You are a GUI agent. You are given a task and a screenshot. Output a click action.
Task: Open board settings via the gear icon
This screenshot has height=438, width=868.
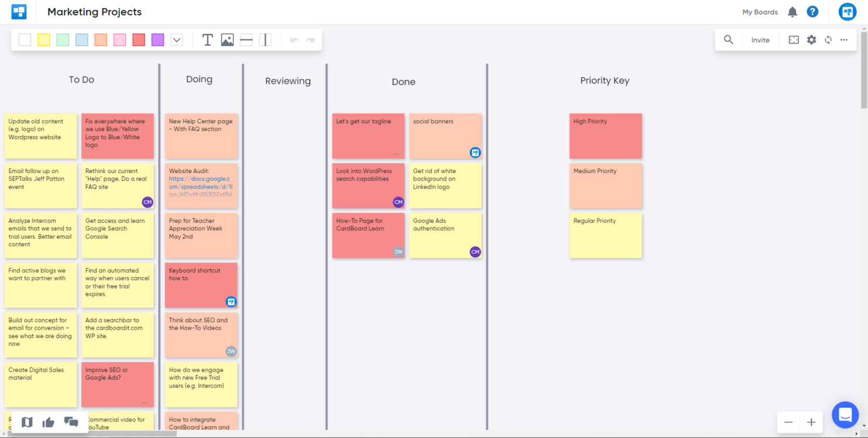[811, 39]
